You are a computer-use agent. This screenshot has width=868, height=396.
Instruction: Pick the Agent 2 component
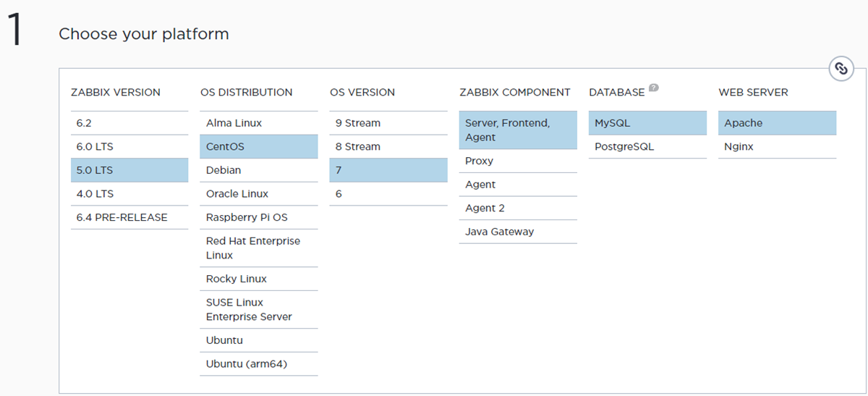click(x=518, y=208)
